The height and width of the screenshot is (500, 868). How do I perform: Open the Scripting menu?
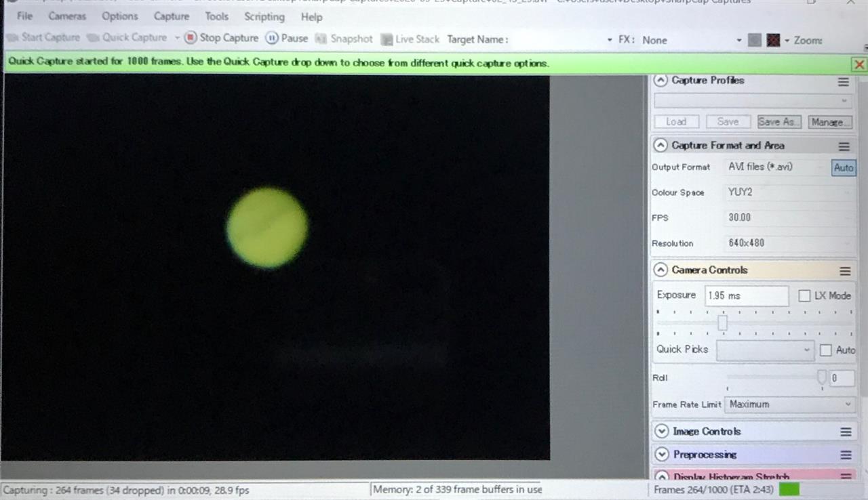tap(264, 16)
